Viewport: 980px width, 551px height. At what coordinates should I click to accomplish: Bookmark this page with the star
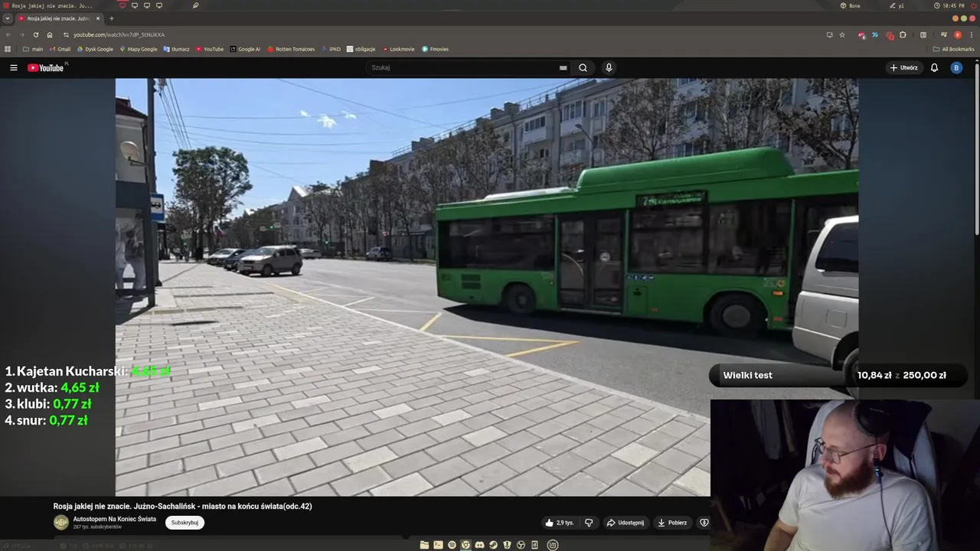tap(842, 34)
